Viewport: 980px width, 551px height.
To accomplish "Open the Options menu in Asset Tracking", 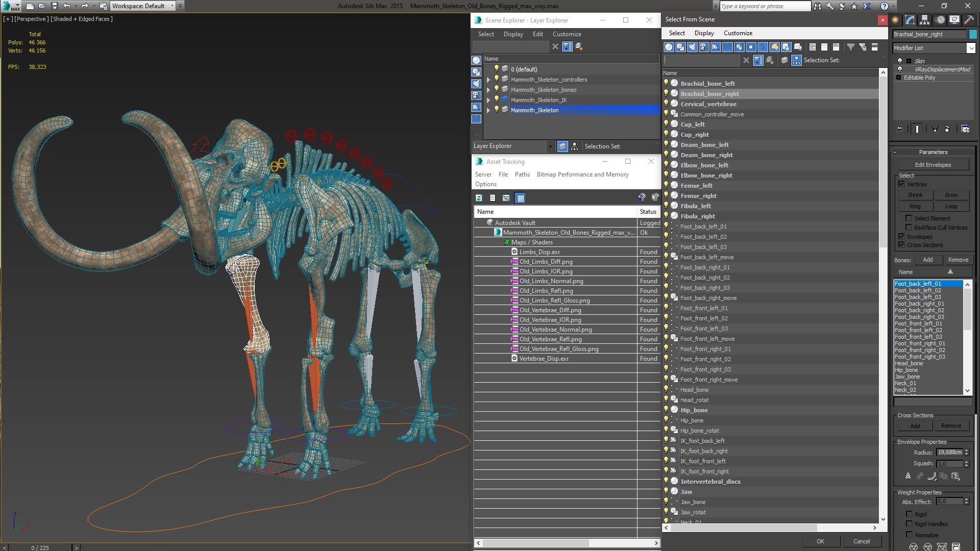I will pos(485,184).
